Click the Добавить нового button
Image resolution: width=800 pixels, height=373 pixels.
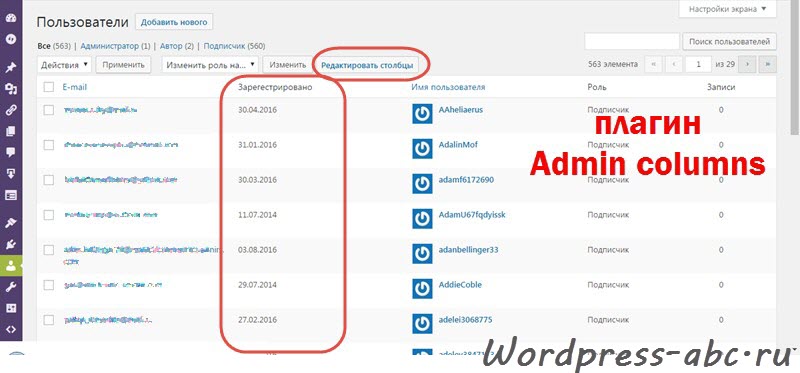174,22
